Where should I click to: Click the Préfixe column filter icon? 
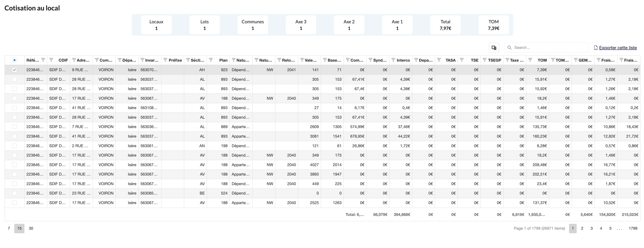(x=165, y=60)
